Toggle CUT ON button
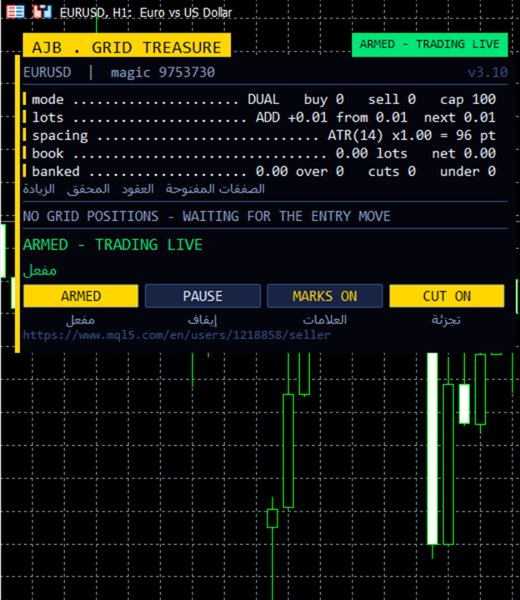This screenshot has width=520, height=600. 447,296
